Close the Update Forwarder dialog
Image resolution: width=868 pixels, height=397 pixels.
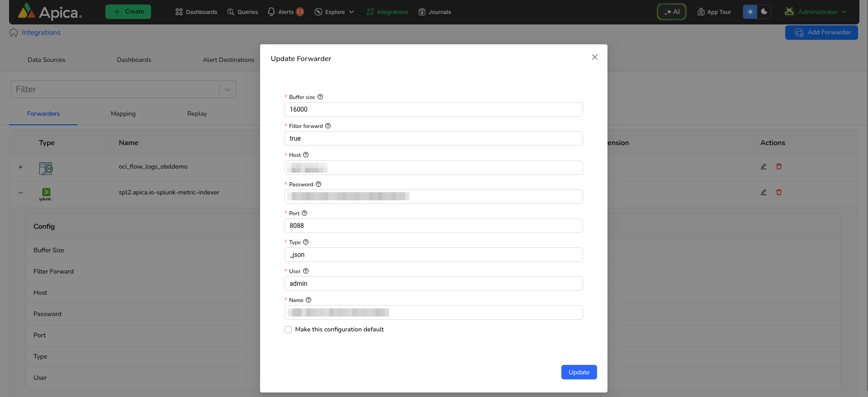tap(595, 57)
